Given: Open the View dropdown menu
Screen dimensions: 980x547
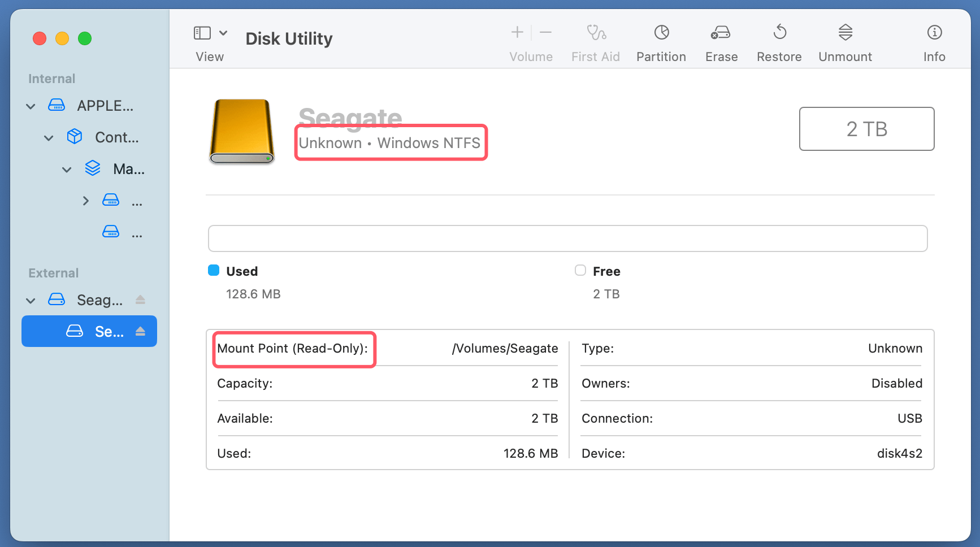Looking at the screenshot, I should pos(223,32).
